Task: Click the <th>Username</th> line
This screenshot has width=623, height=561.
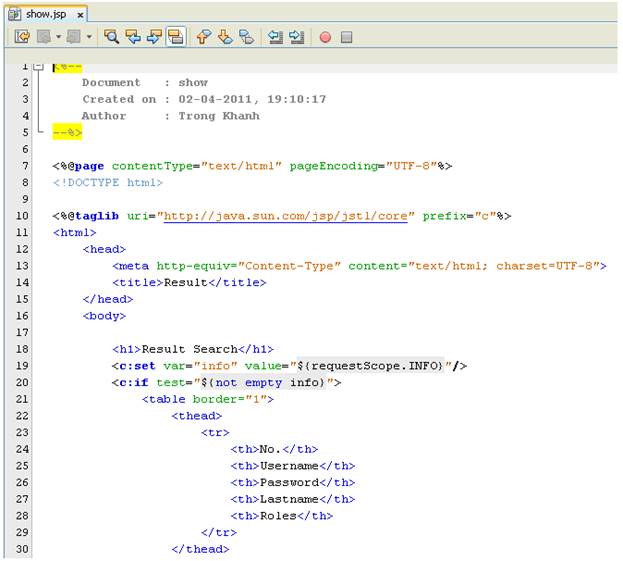Action: click(x=293, y=466)
